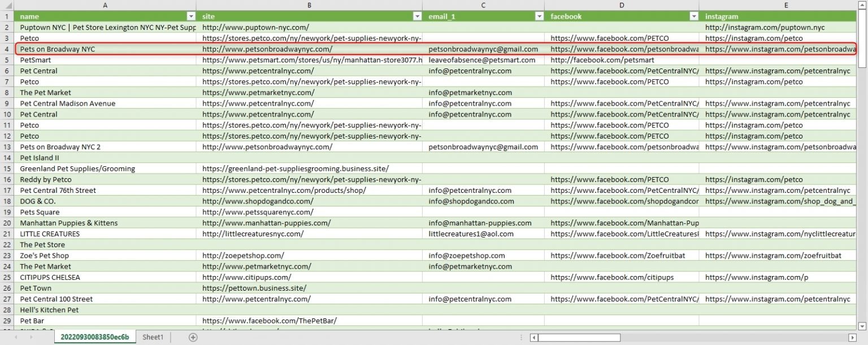The height and width of the screenshot is (345, 868).
Task: Click the petsonbroadwaynyc@gmail.com cell in row 4
Action: [x=484, y=49]
